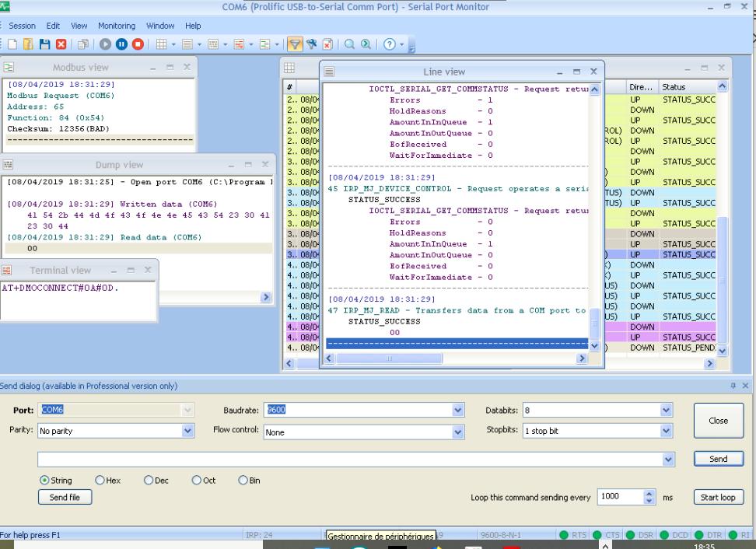Click the Line view horizontal scrollbar thumb
Screen dimensions: 756x549
[x=389, y=358]
